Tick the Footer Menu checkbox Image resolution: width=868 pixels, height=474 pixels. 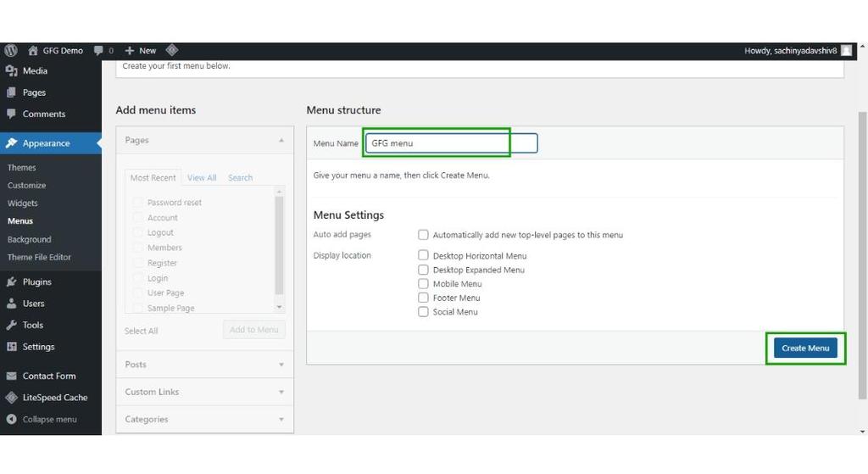coord(423,298)
